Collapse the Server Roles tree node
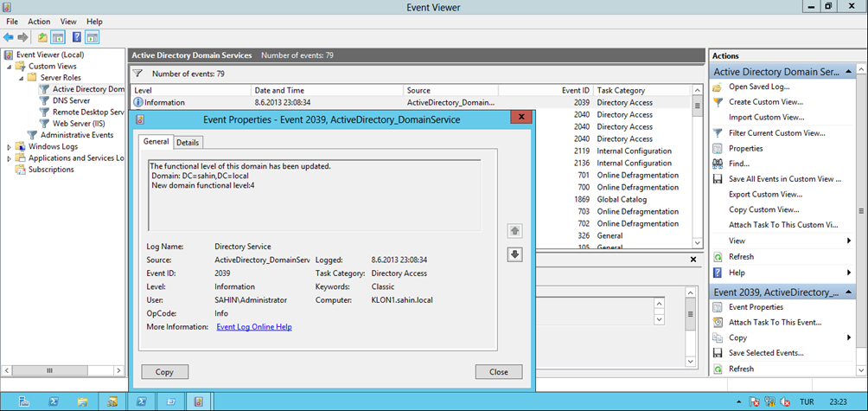868x411 pixels. [x=22, y=78]
